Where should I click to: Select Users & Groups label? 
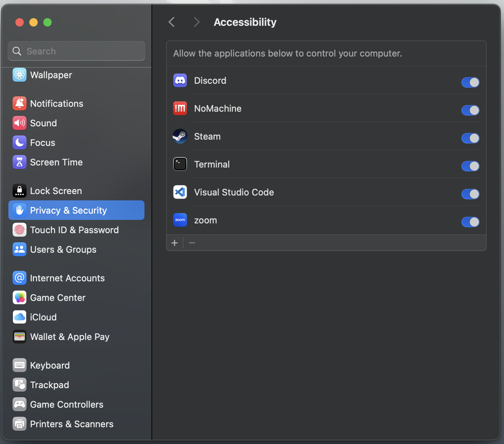pos(63,250)
